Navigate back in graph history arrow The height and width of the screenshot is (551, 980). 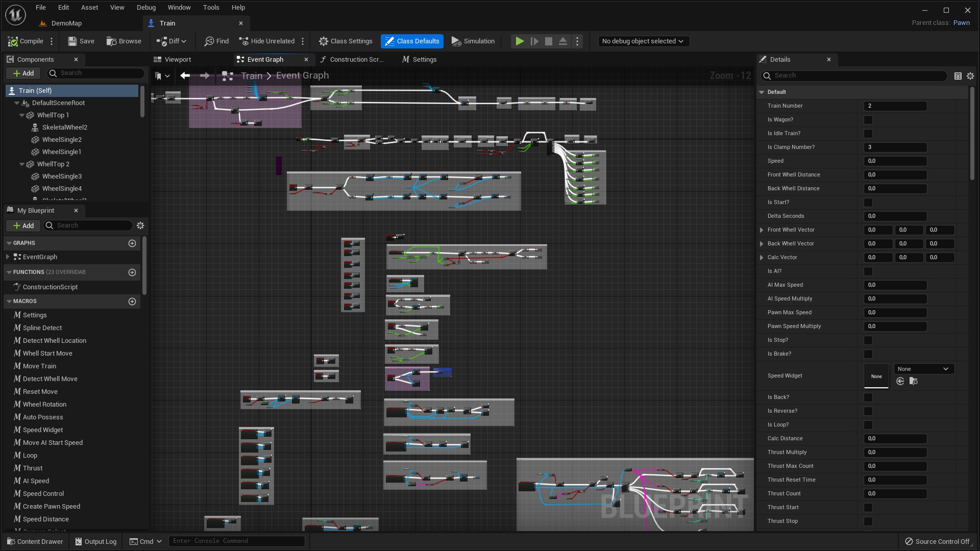click(185, 76)
